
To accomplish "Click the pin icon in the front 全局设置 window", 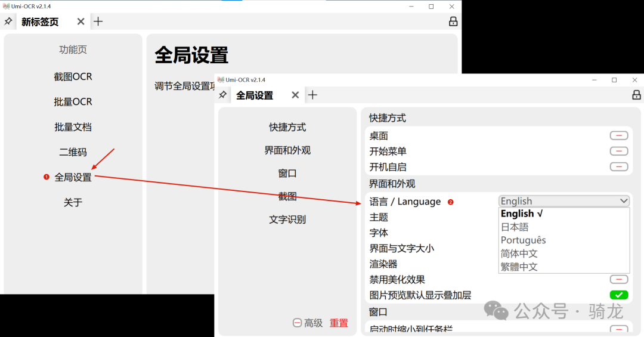I will coord(222,95).
